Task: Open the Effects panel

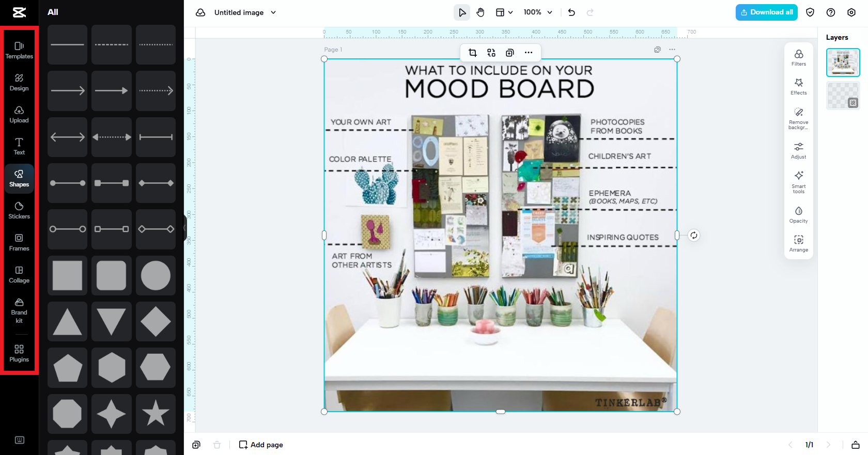Action: point(799,87)
